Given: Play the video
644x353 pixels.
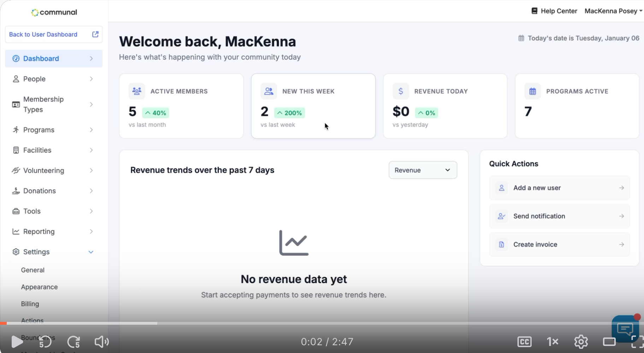Looking at the screenshot, I should [17, 342].
